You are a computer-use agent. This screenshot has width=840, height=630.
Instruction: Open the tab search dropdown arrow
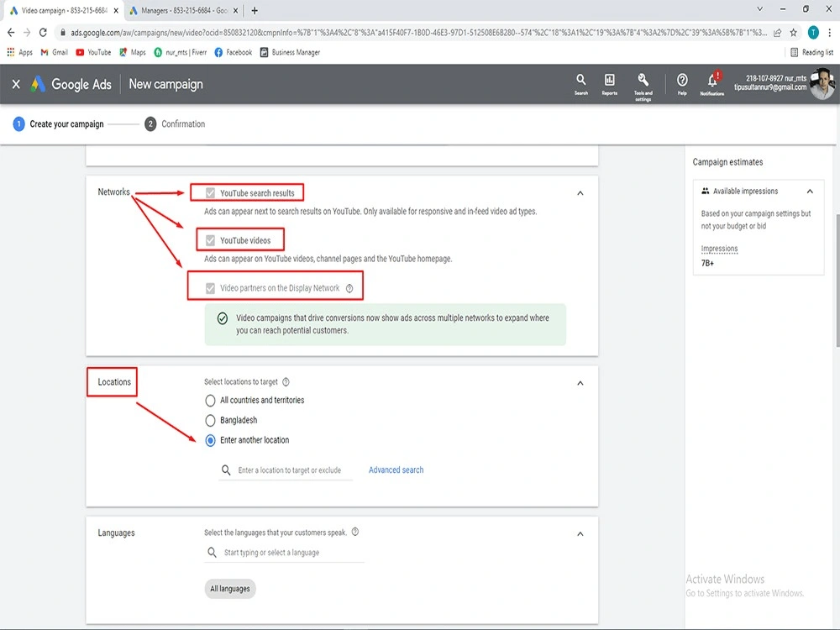759,9
